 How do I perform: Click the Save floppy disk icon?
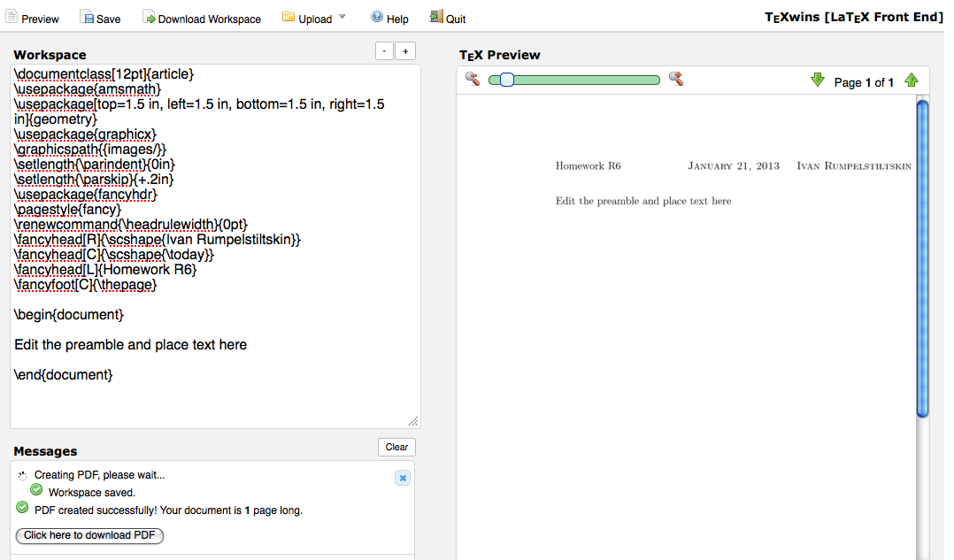[87, 18]
